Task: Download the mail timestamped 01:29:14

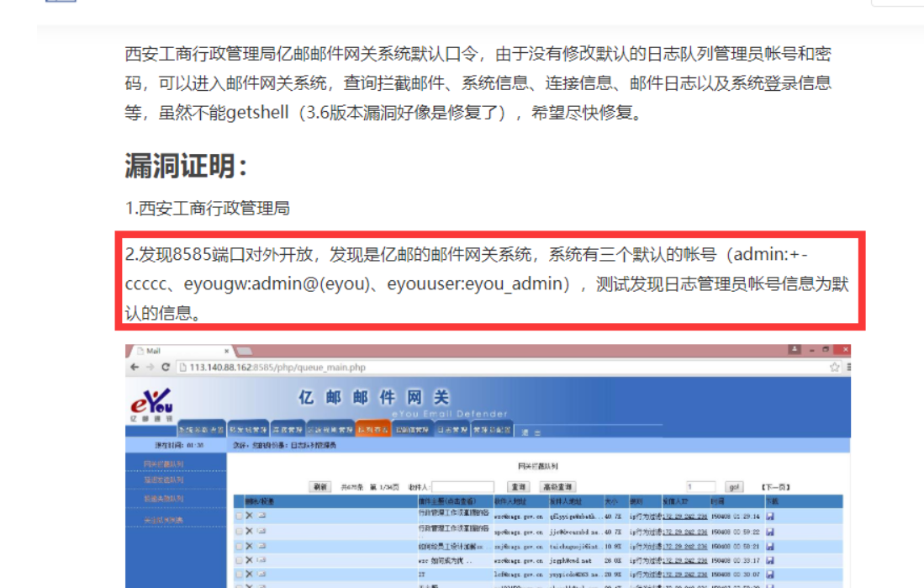Action: (770, 516)
